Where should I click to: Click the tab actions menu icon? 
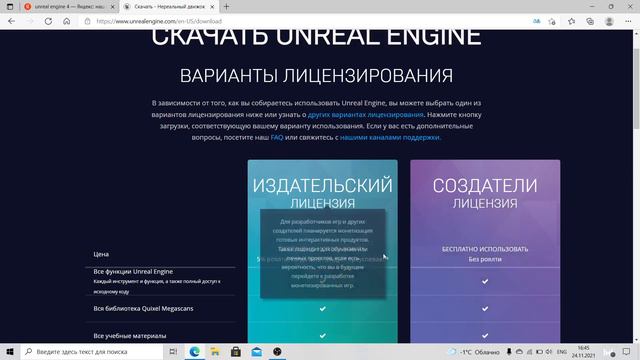(10, 7)
